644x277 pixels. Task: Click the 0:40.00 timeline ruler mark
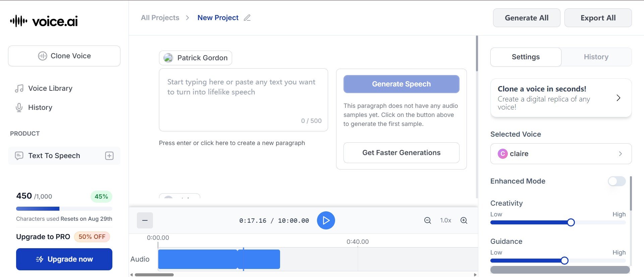(358, 242)
